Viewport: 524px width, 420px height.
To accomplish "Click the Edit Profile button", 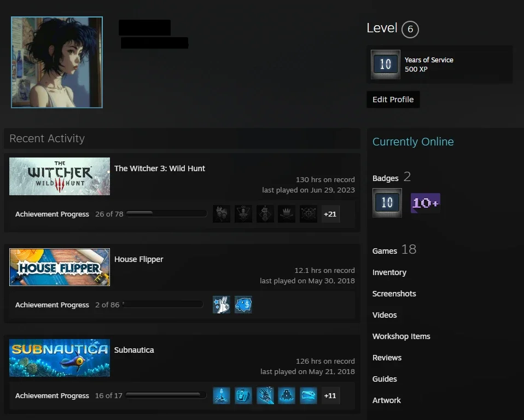I will 393,99.
